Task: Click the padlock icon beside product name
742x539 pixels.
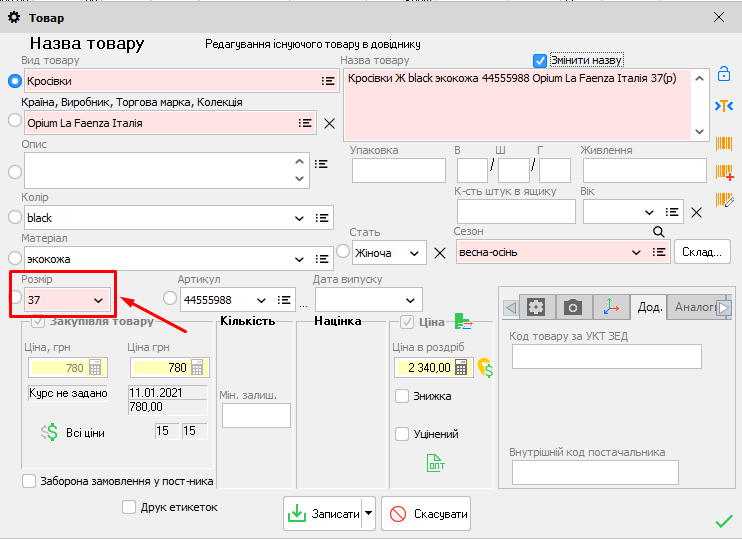Action: (x=724, y=74)
